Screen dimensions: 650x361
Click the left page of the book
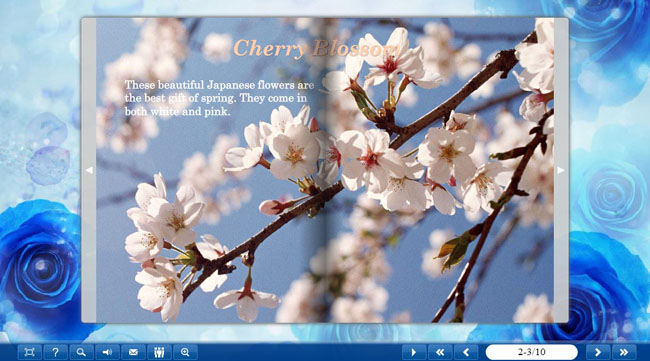click(211, 170)
